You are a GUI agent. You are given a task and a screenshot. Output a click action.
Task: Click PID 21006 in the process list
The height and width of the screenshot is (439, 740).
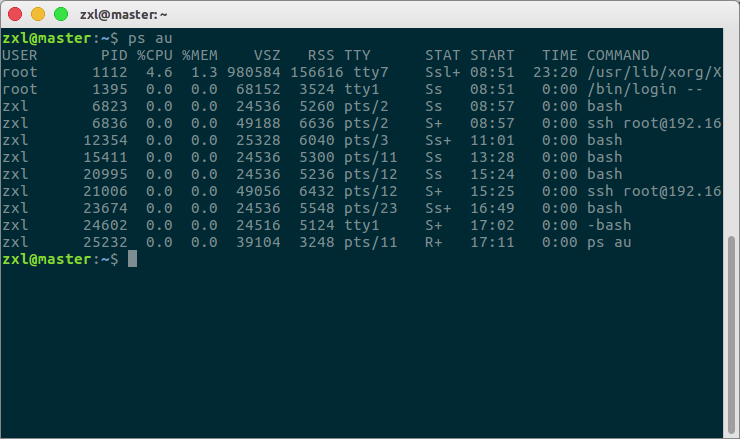(x=105, y=191)
